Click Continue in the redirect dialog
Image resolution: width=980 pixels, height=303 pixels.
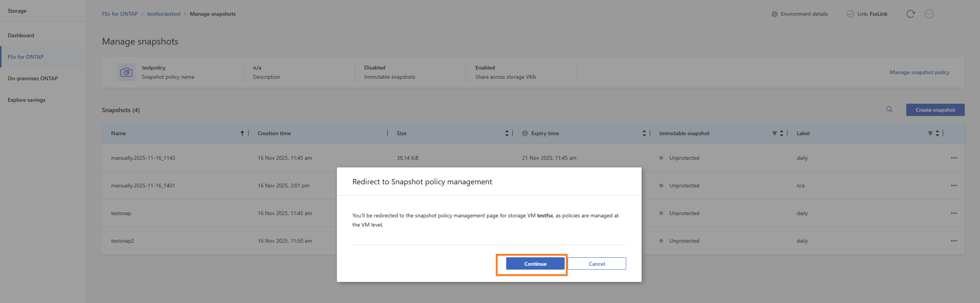pos(535,264)
